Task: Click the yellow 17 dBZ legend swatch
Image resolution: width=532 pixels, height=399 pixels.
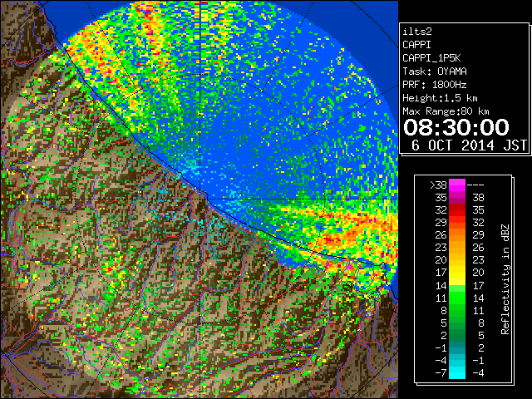Action: coord(457,273)
